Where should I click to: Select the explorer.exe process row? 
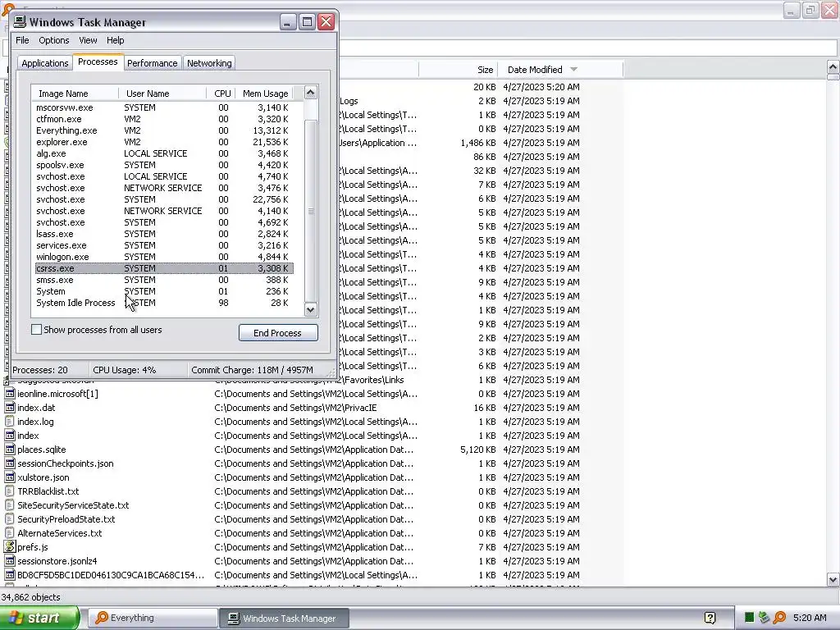[164, 142]
